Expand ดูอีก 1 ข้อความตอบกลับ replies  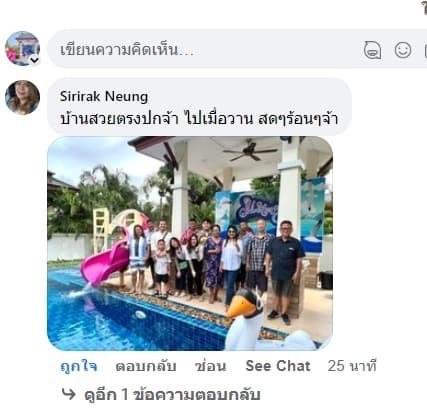click(x=172, y=395)
